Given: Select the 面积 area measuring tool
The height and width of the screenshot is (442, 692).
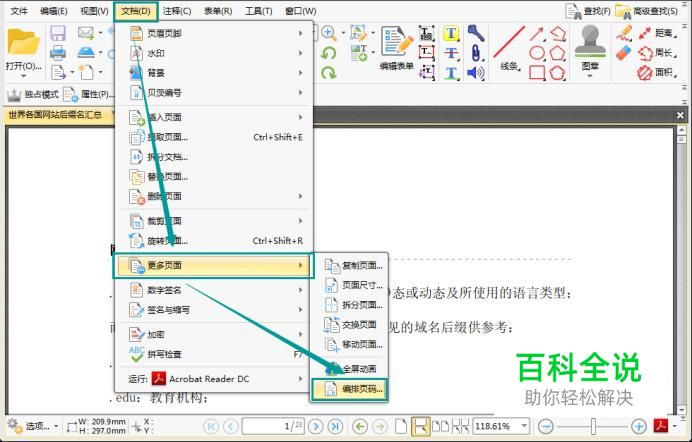Looking at the screenshot, I should tap(657, 72).
